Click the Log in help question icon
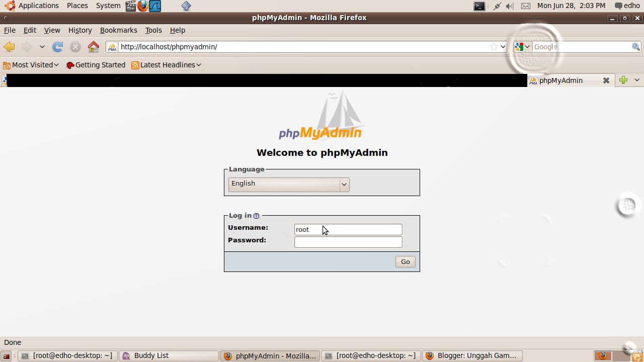This screenshot has height=362, width=644. 256,216
